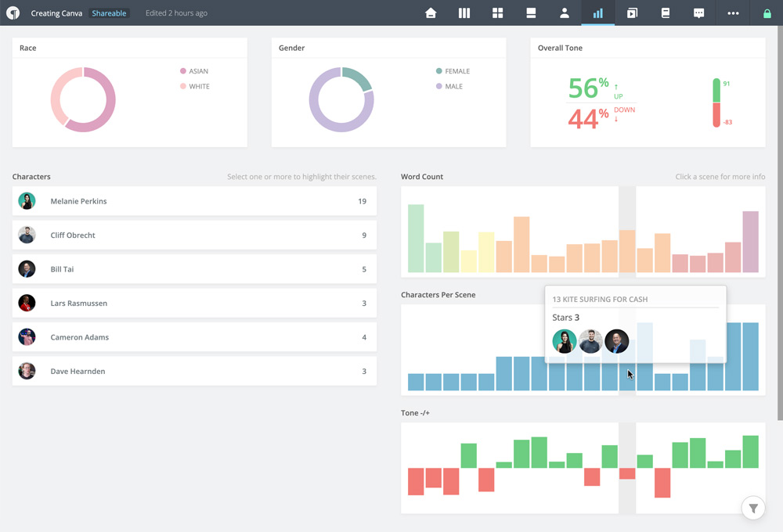Toggle the WHITE legend dot

[182, 86]
